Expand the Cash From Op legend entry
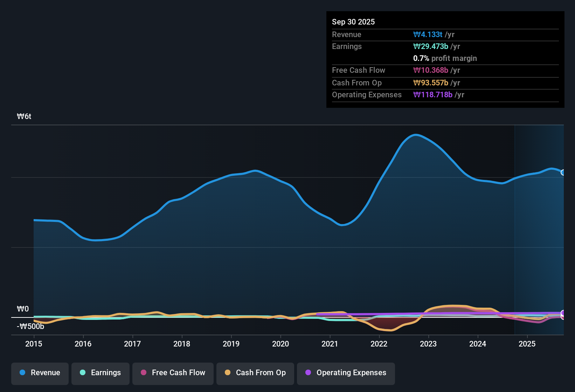 click(x=255, y=373)
